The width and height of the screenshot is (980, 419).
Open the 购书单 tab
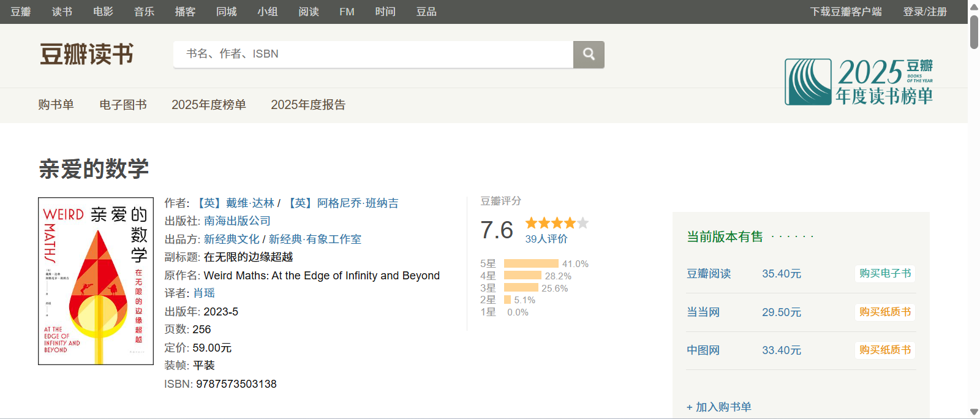tap(56, 105)
